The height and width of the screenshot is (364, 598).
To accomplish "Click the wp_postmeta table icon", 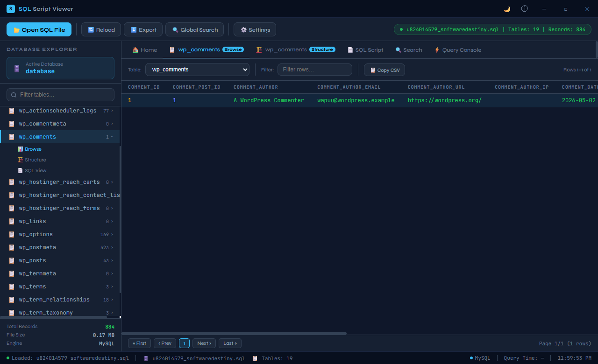I will tap(12, 247).
